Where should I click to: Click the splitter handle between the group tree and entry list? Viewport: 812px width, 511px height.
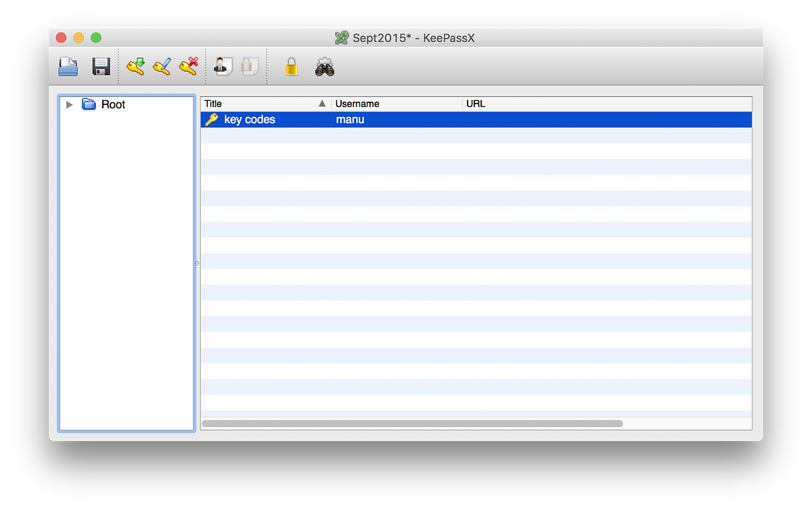point(197,263)
